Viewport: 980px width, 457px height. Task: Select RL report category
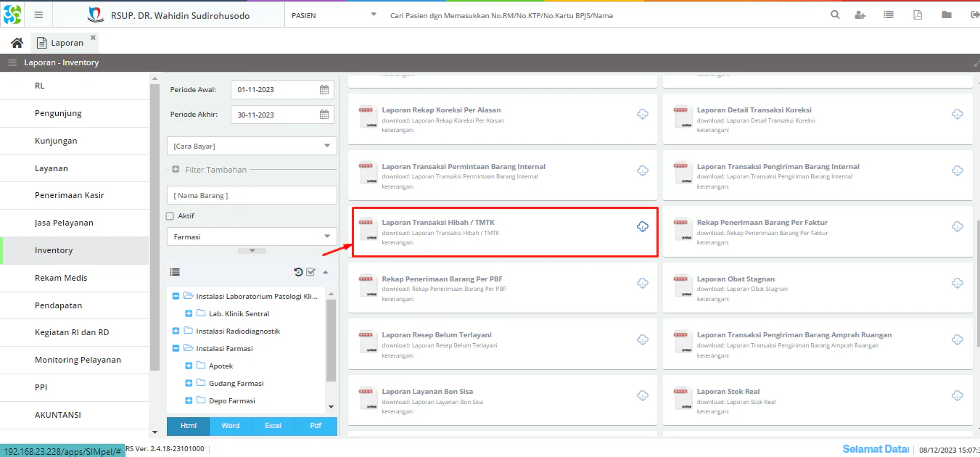(x=75, y=86)
